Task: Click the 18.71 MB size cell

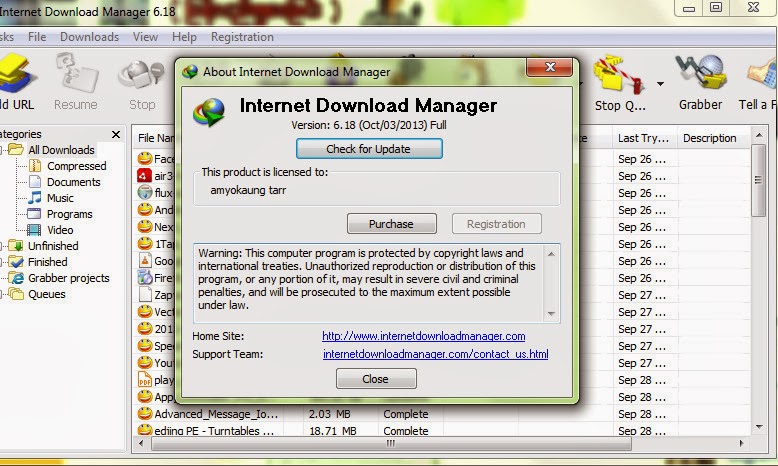Action: click(x=333, y=431)
